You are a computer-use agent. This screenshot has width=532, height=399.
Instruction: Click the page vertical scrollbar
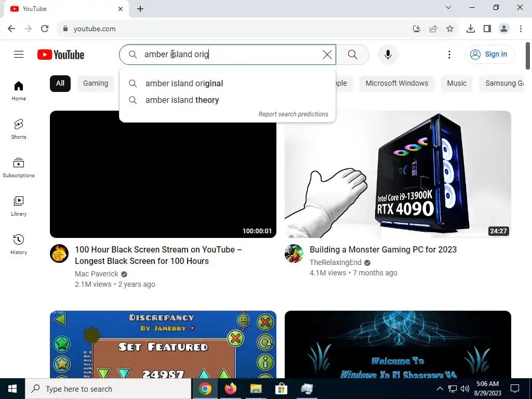(528, 56)
